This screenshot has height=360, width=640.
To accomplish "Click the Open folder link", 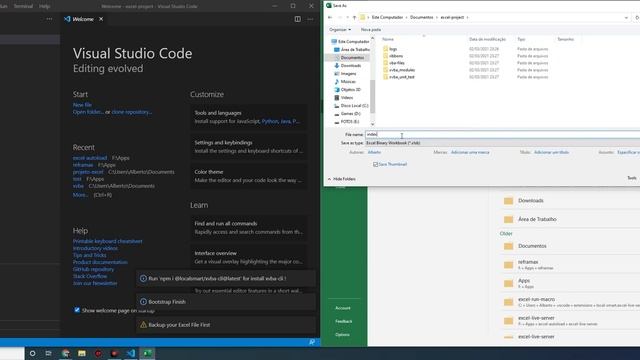I will click(88, 112).
